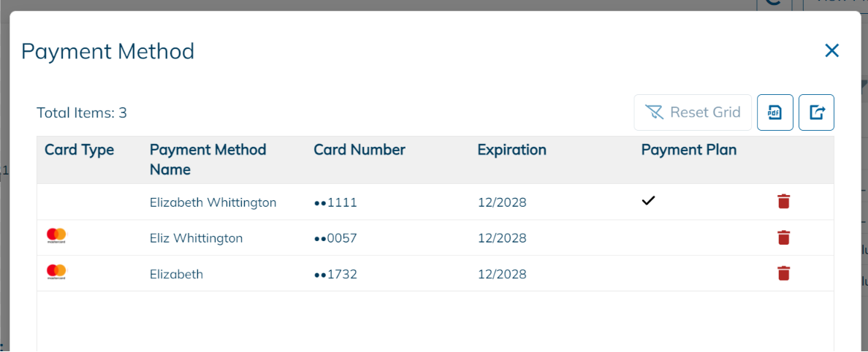The image size is (868, 352).
Task: Select the Elizabeth Whittington name cell
Action: (x=213, y=202)
